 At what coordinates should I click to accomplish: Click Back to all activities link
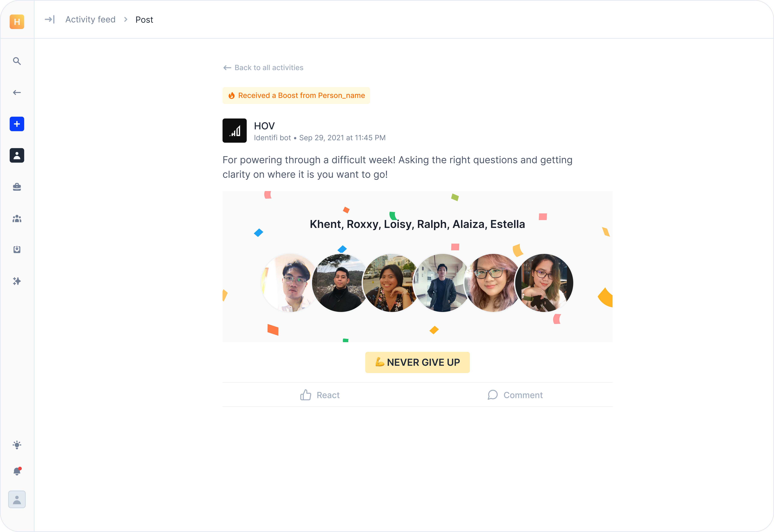coord(263,68)
